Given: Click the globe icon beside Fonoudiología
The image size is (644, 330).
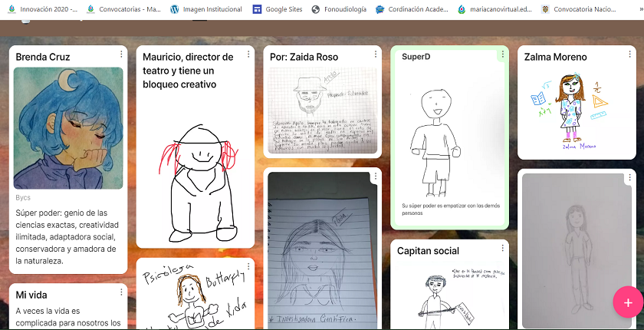Looking at the screenshot, I should [315, 9].
